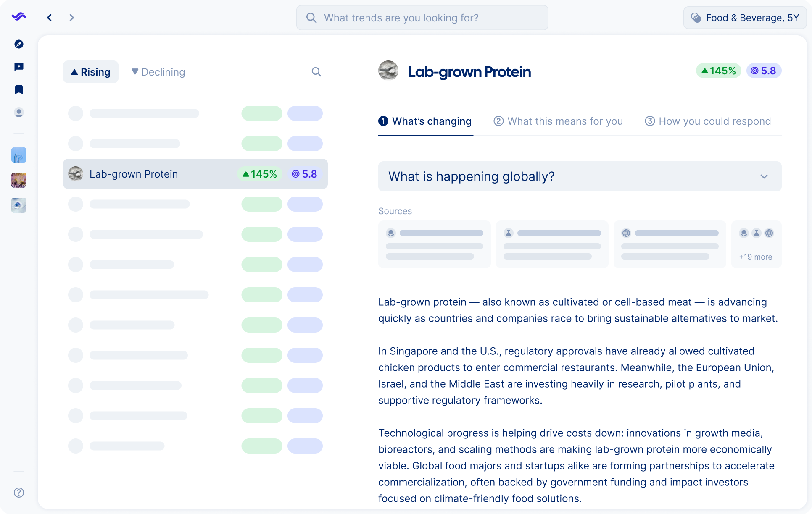The width and height of the screenshot is (812, 514).
Task: Open the purple coral thumbnail in sidebar
Action: coord(19,180)
